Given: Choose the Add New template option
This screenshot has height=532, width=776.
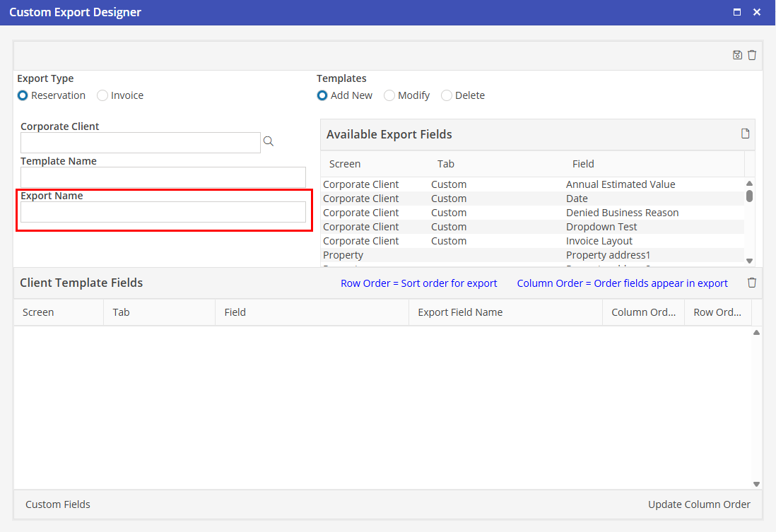Looking at the screenshot, I should (x=322, y=95).
